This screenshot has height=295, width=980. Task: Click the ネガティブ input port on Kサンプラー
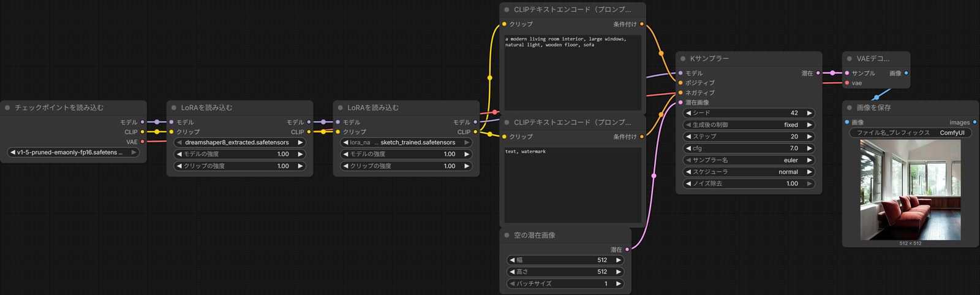[680, 93]
